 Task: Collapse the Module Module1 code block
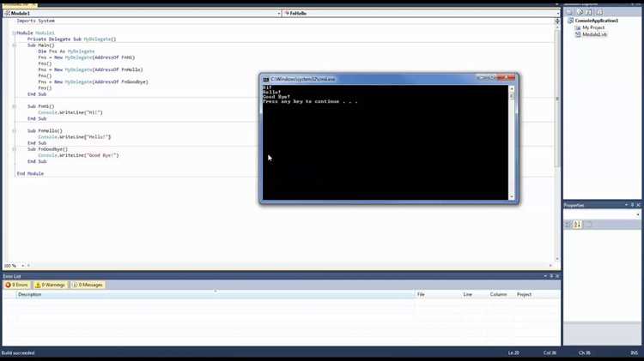tap(14, 33)
